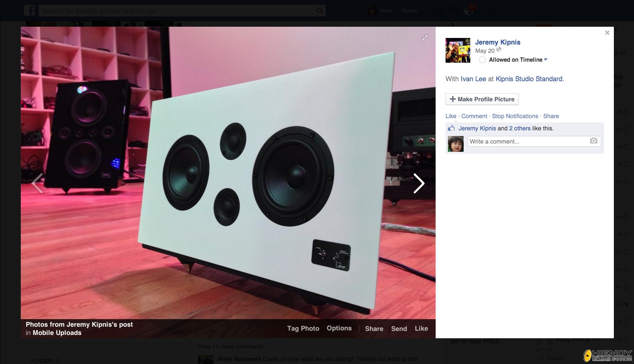Click Make Profile Picture button
This screenshot has height=364, width=634.
coord(482,99)
